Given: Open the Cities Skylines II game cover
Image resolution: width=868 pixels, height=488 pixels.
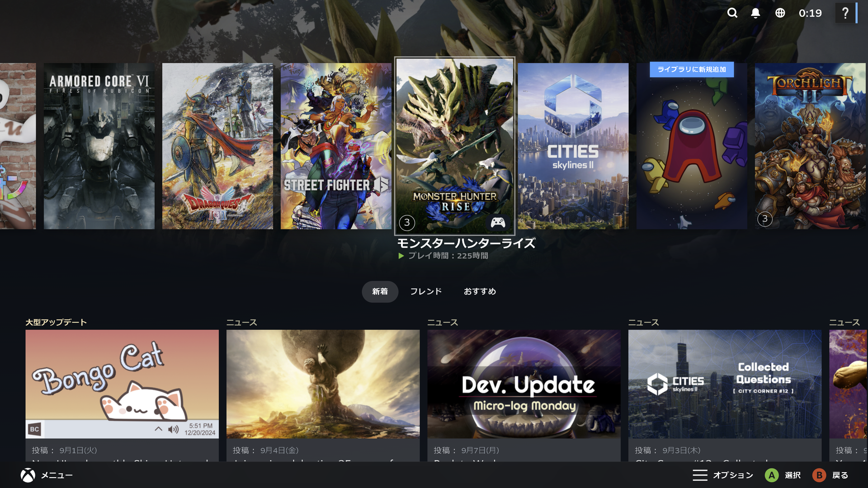Looking at the screenshot, I should [573, 146].
